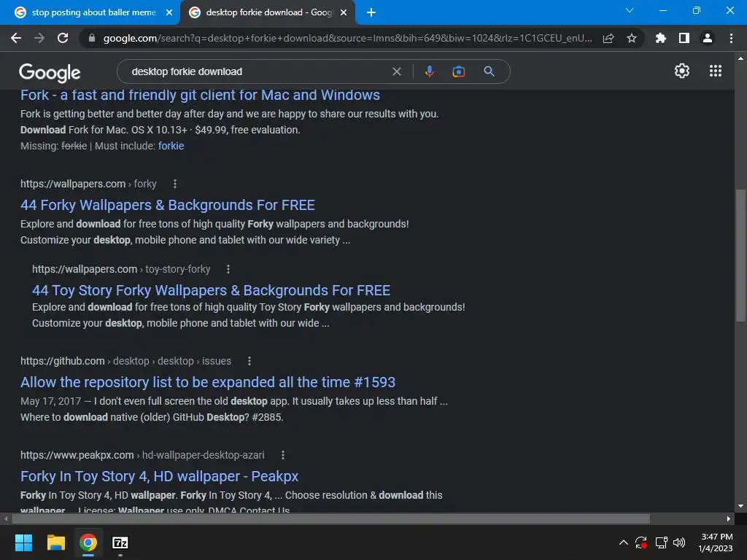Open '44 Toy Story Forky Wallpapers' result
Viewport: 747px width, 560px height.
[x=211, y=290]
